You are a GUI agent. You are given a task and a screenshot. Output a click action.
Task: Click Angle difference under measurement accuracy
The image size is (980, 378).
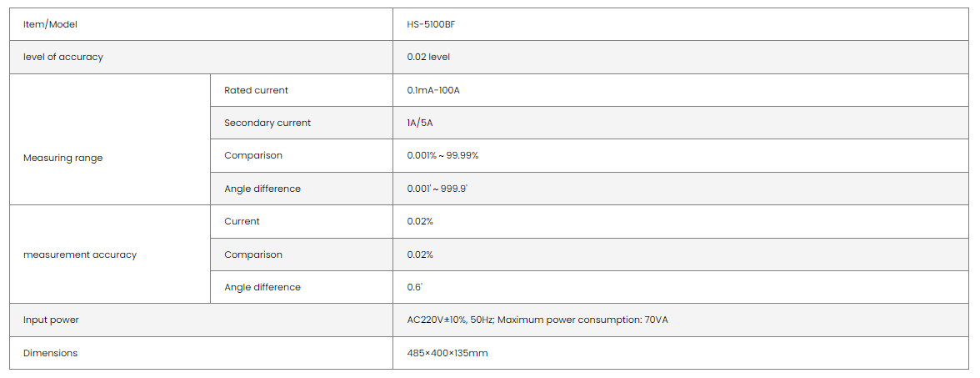[262, 287]
